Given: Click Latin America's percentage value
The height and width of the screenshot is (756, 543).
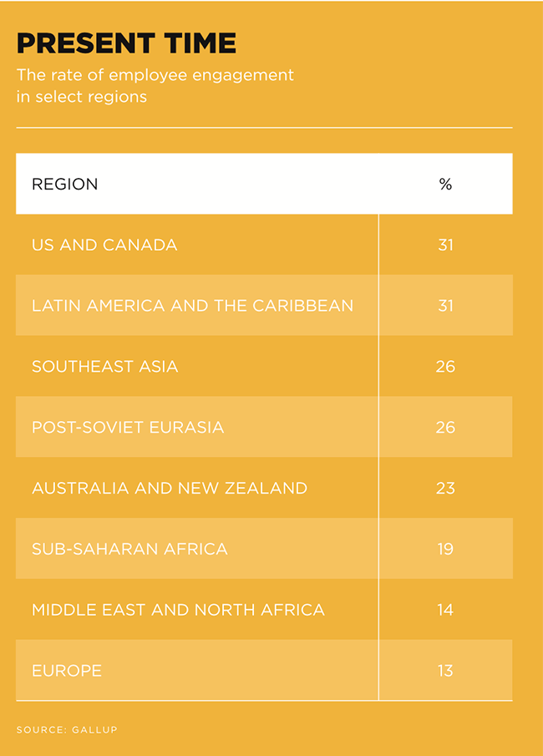Looking at the screenshot, I should point(445,306).
